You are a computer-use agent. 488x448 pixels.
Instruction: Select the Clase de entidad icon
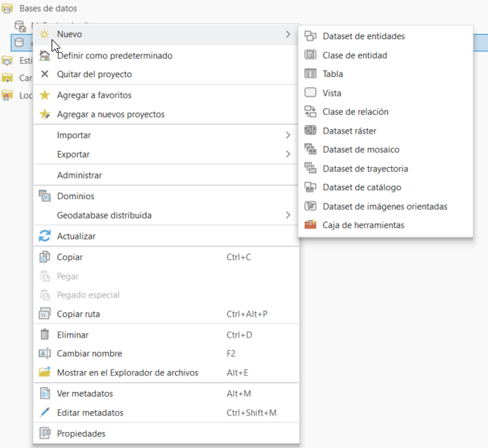pos(310,55)
